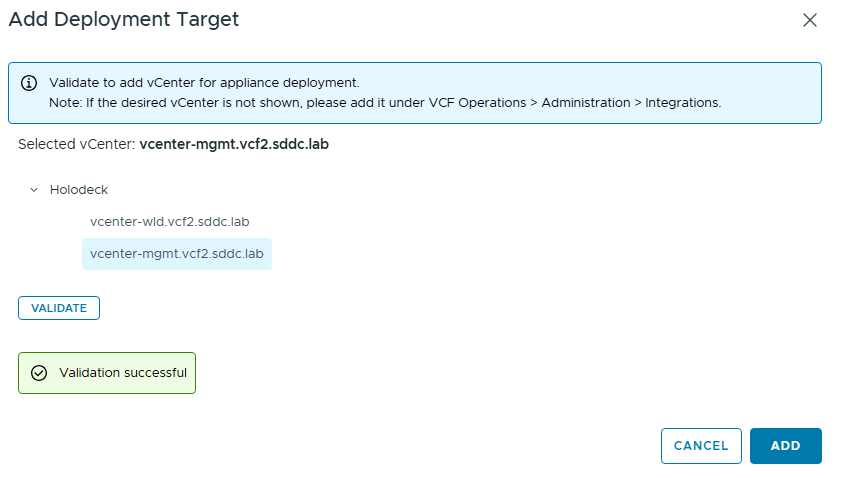This screenshot has height=478, width=842.
Task: Click the green success checkmark icon
Action: (x=39, y=373)
